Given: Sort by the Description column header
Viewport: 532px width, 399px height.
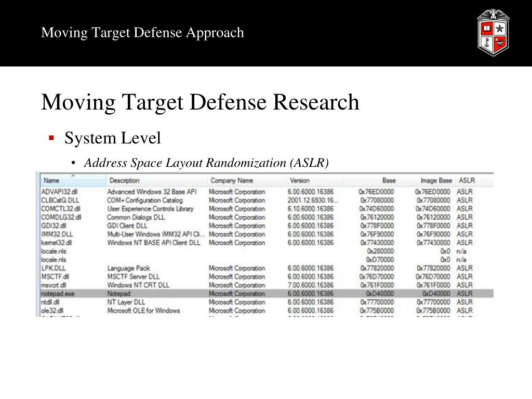Looking at the screenshot, I should [156, 180].
